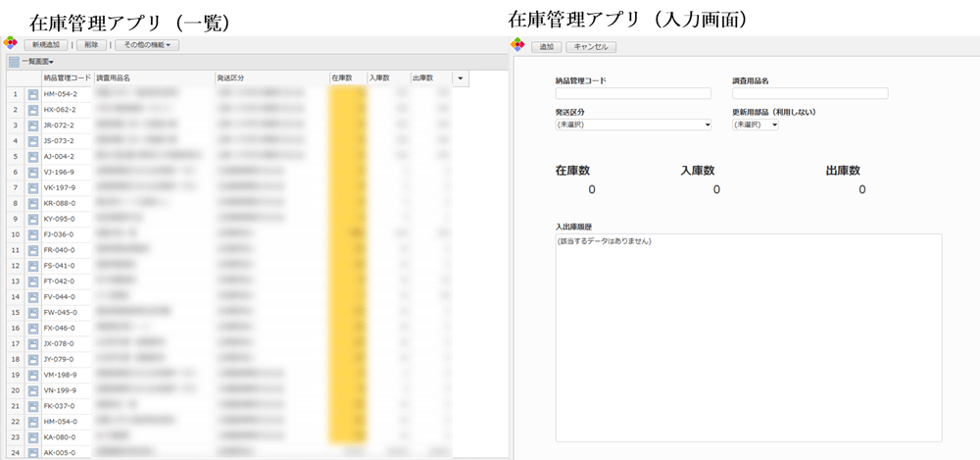Viewport: 980px width, 460px height.
Task: Open the column options arrow in the table header
Action: click(x=461, y=77)
